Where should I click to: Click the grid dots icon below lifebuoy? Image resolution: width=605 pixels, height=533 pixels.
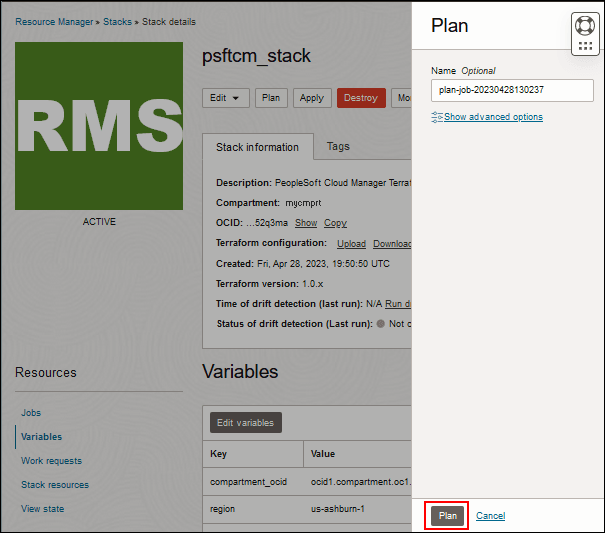coord(585,46)
